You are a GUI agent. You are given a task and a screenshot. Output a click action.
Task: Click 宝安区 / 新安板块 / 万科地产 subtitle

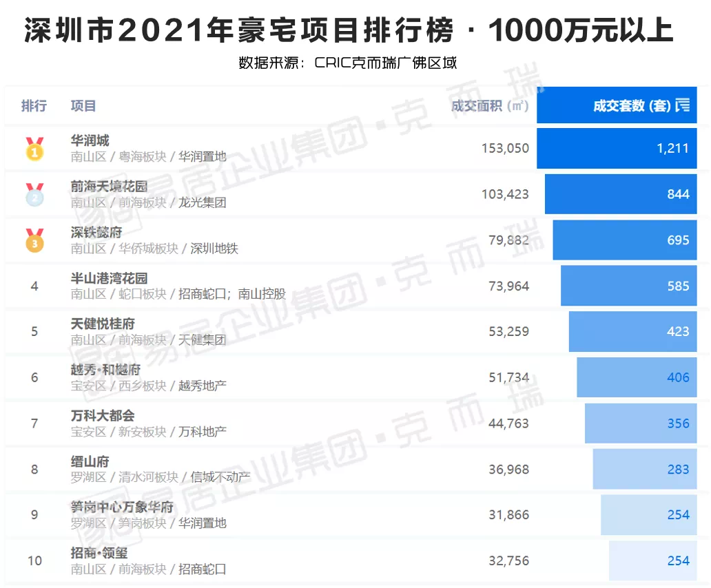(x=148, y=432)
